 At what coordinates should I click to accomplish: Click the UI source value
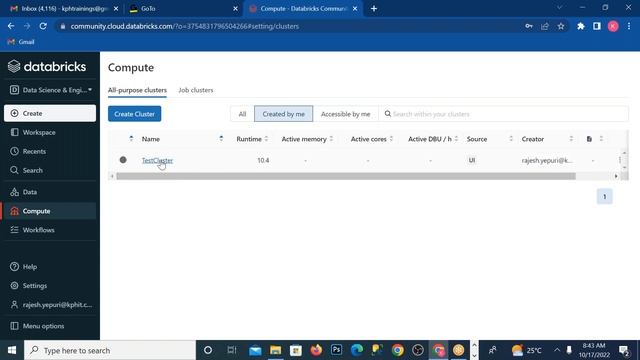tap(472, 160)
